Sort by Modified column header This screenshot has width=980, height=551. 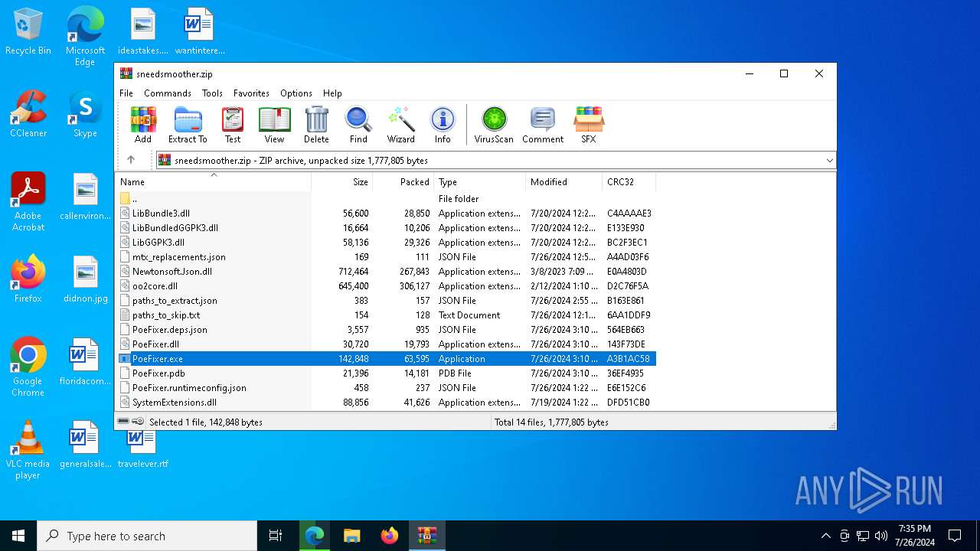[563, 182]
